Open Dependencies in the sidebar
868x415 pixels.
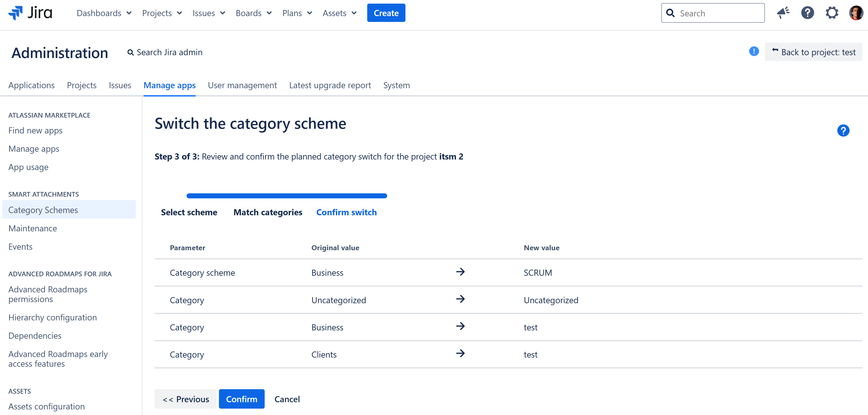coord(35,336)
